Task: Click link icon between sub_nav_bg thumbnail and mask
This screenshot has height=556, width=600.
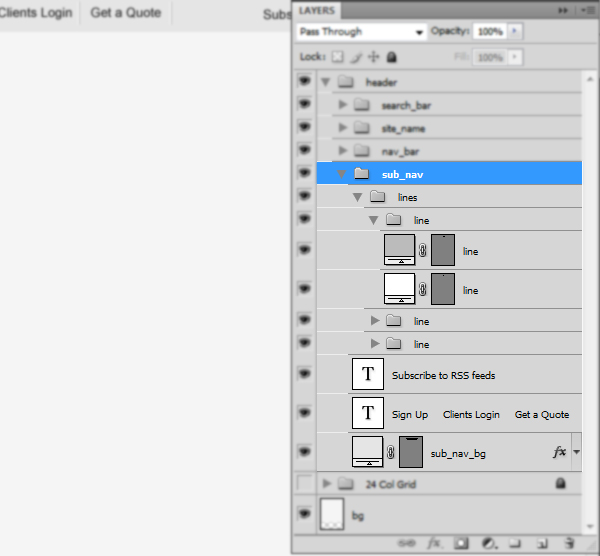Action: click(x=390, y=452)
